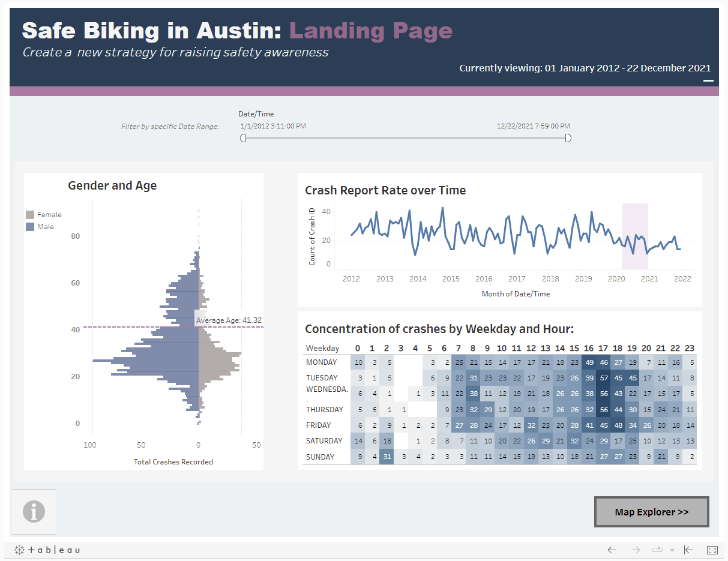Open the Map Explorer page
This screenshot has height=561, width=728.
[652, 512]
